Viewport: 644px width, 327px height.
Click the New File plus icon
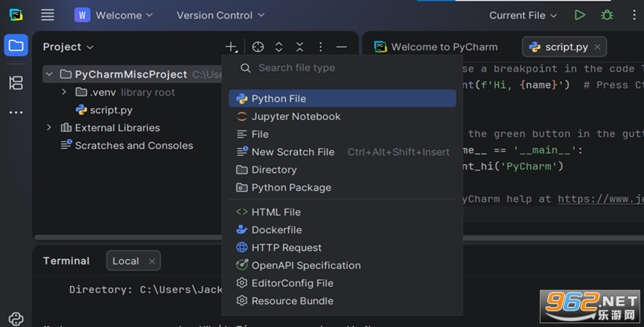tap(232, 47)
